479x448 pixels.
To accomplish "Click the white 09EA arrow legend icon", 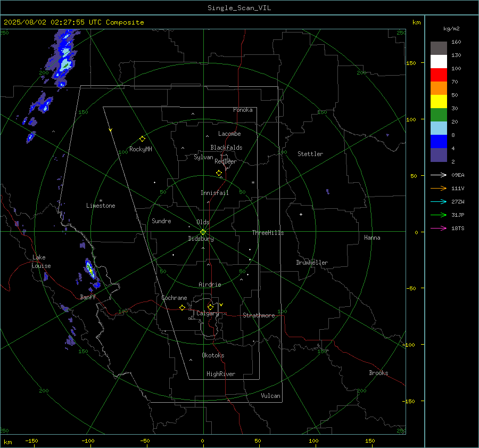I will point(439,175).
